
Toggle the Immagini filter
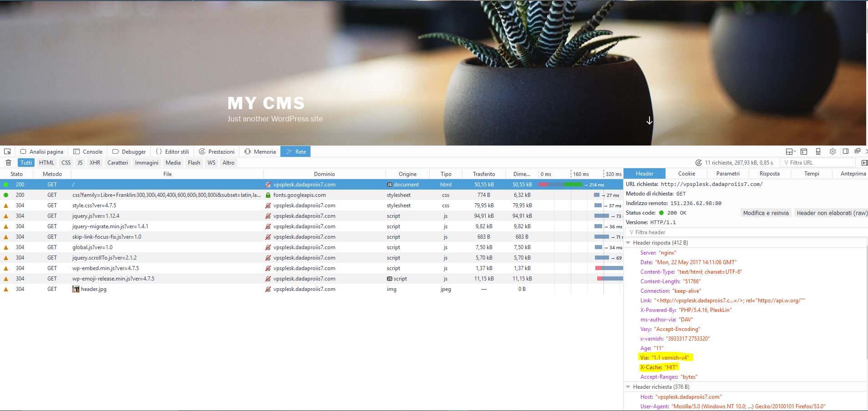(147, 162)
